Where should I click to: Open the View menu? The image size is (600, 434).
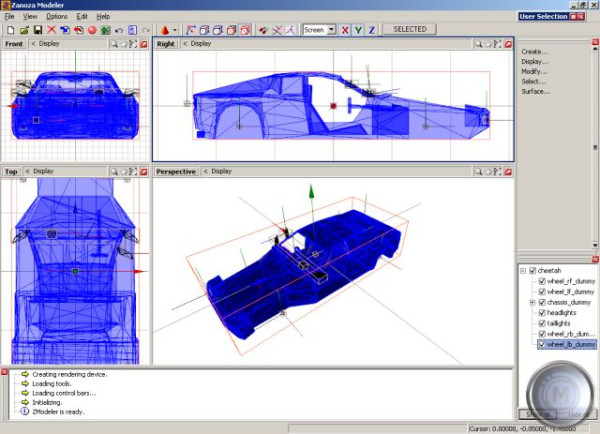point(30,17)
